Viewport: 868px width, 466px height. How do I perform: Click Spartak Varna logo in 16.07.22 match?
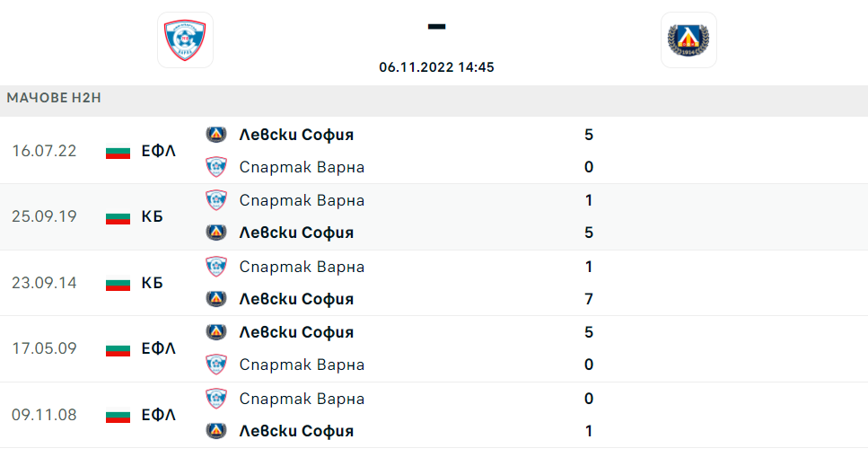click(x=216, y=167)
